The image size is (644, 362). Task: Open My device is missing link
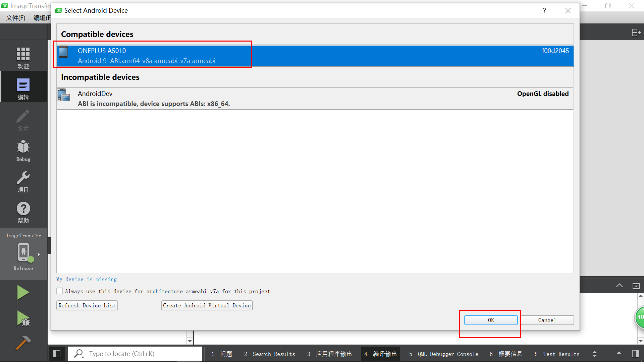click(x=87, y=279)
